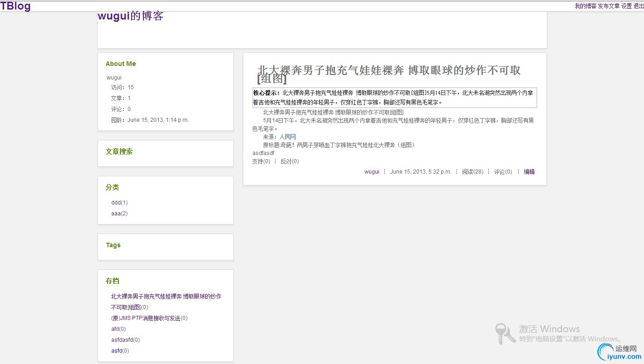Click 园龄：June 15, 2013, 1:14 p.m.
The width and height of the screenshot is (644, 364).
pos(150,120)
